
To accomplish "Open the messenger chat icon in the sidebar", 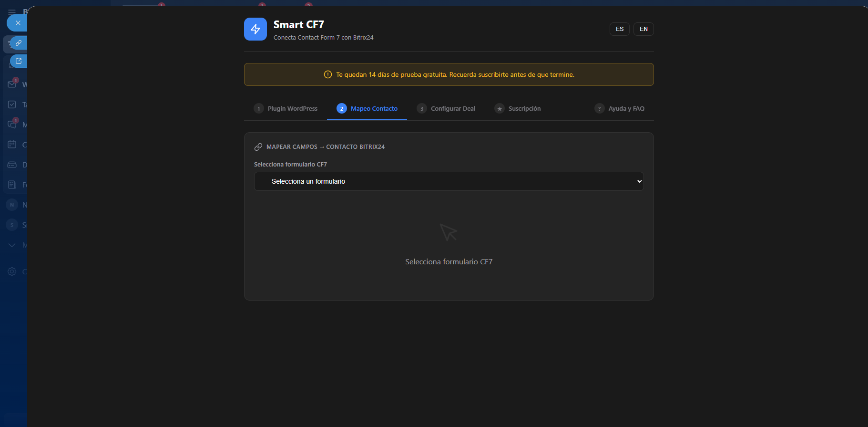I will [x=12, y=125].
